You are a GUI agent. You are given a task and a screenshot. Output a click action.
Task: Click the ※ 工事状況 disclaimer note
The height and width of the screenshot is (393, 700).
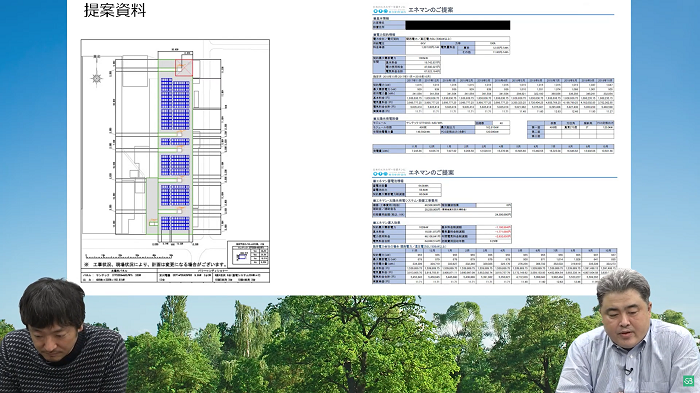pyautogui.click(x=155, y=264)
